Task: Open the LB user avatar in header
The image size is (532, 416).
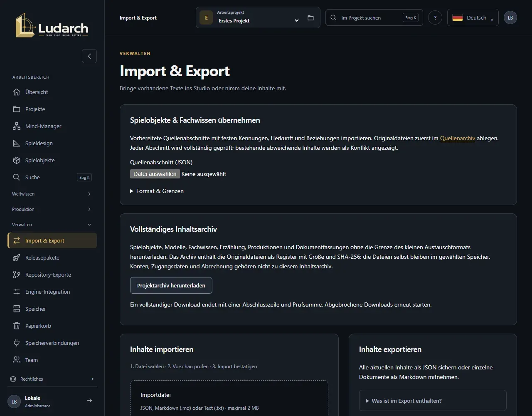Action: pyautogui.click(x=510, y=17)
